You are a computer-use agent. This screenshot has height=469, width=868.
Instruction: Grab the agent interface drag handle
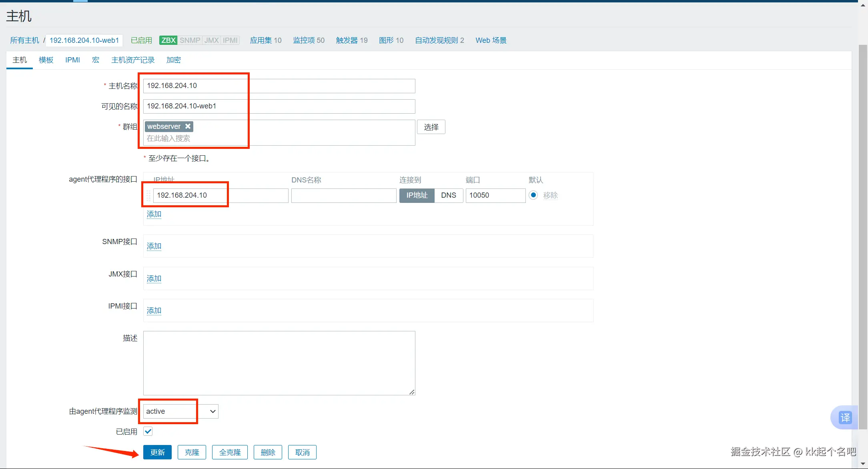click(x=148, y=196)
